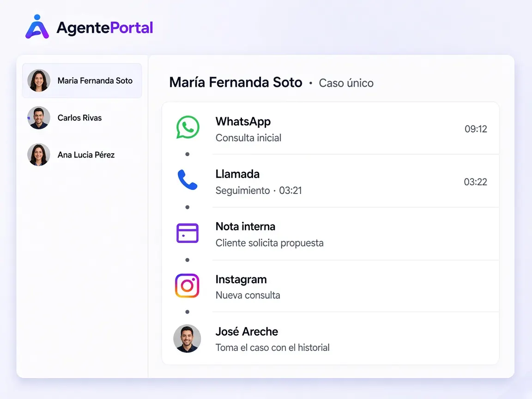
Task: Click the AgentePortal logo icon
Action: 37,27
